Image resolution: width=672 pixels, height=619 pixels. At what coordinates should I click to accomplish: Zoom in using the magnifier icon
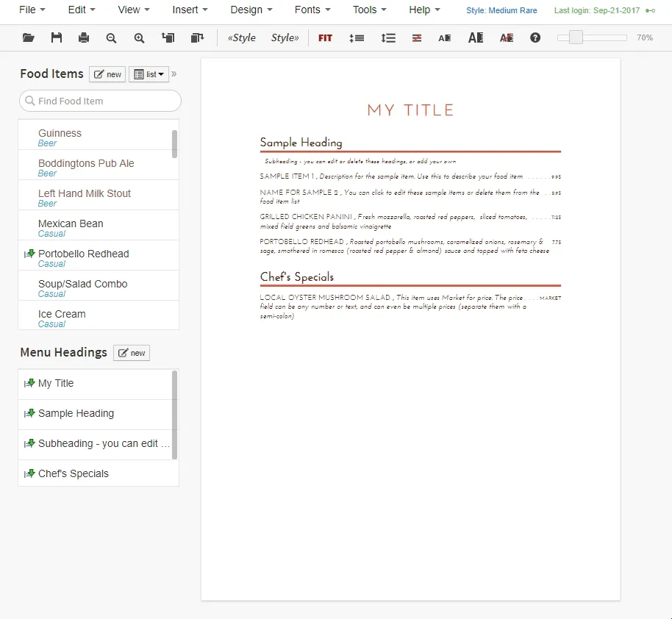pyautogui.click(x=139, y=37)
